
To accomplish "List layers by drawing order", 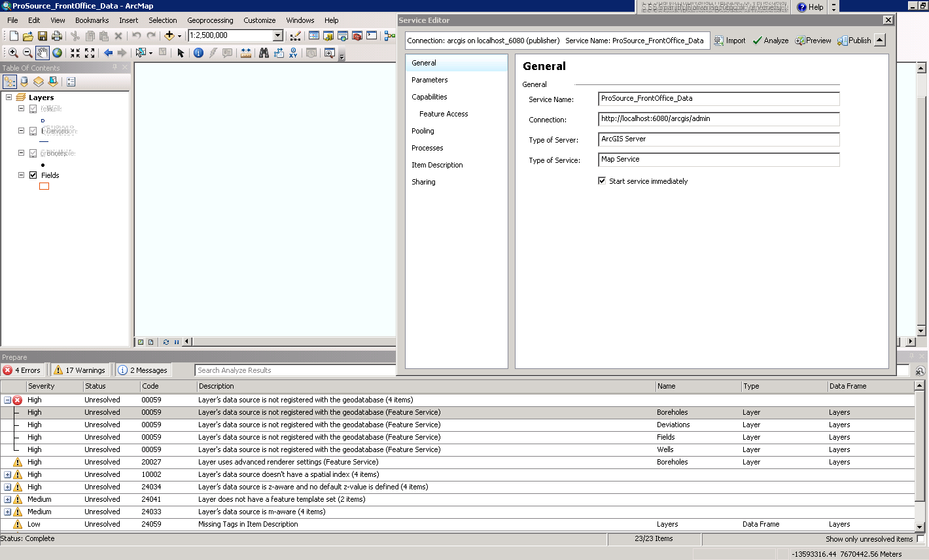I will pos(10,82).
